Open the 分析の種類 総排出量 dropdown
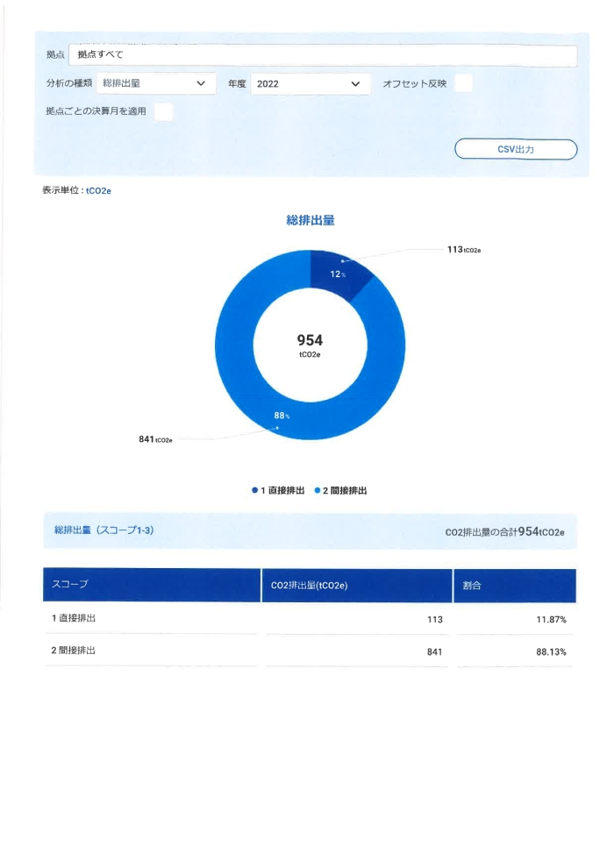 [x=156, y=83]
